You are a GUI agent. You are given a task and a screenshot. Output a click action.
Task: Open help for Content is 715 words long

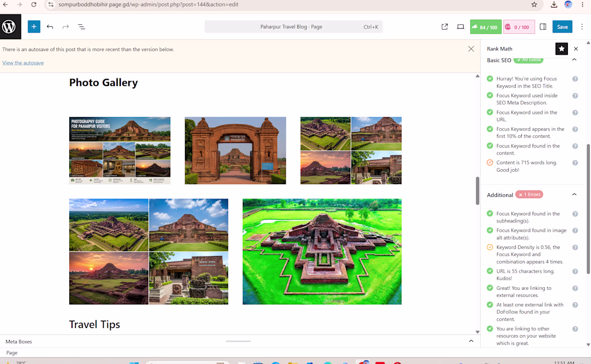pos(575,163)
